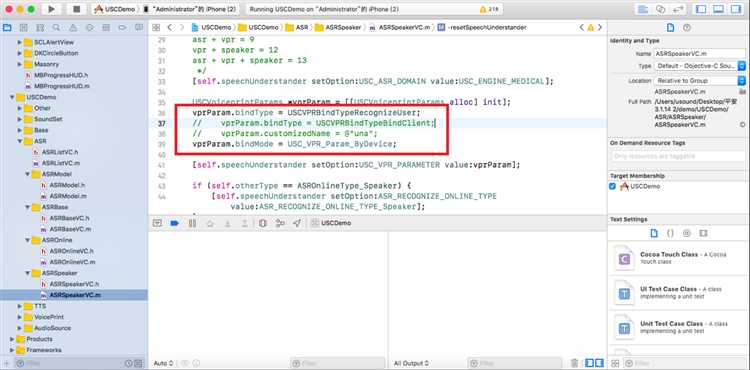Run the app with the Play button
Viewport: 750px width, 370px height.
point(52,9)
